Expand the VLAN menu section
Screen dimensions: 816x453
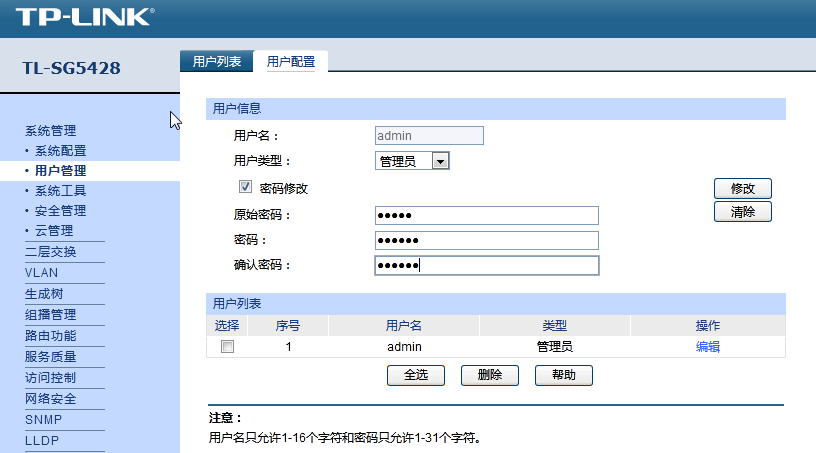(41, 273)
